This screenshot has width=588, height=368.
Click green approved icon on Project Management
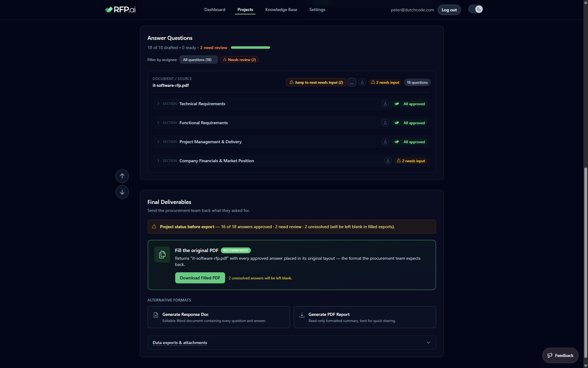(x=397, y=142)
